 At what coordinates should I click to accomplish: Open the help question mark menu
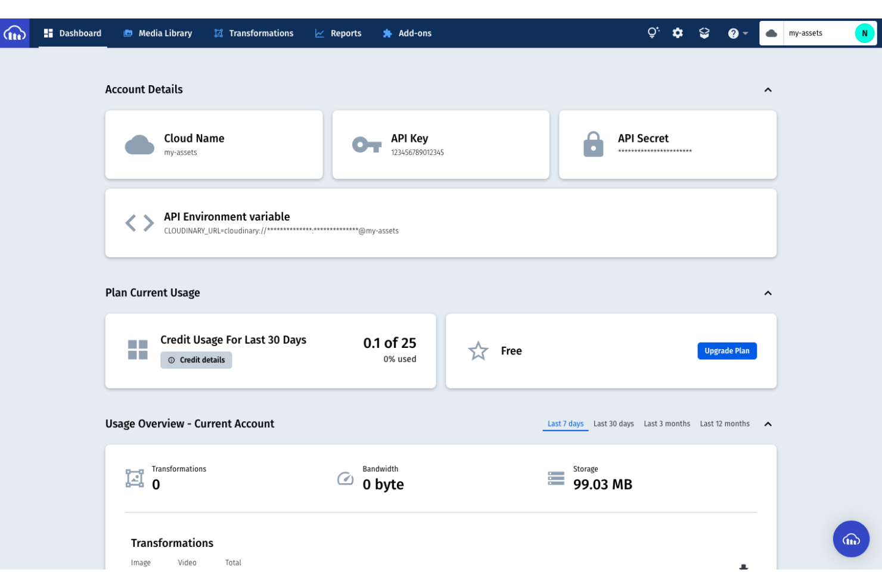(x=738, y=33)
